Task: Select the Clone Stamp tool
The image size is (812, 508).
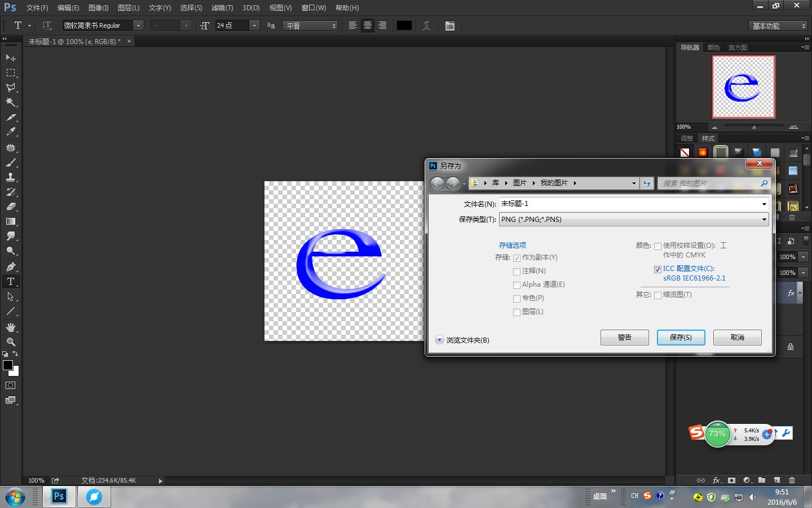Action: click(11, 177)
